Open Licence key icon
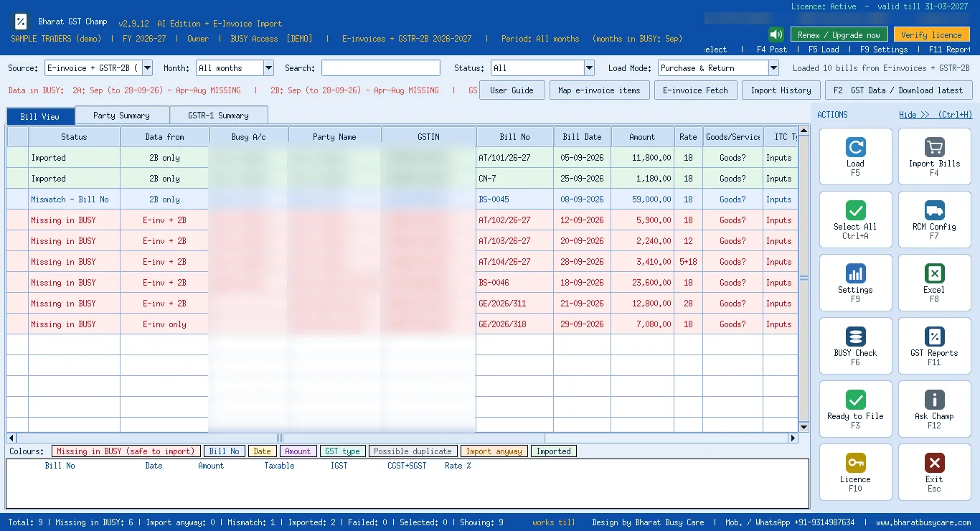 click(x=855, y=463)
